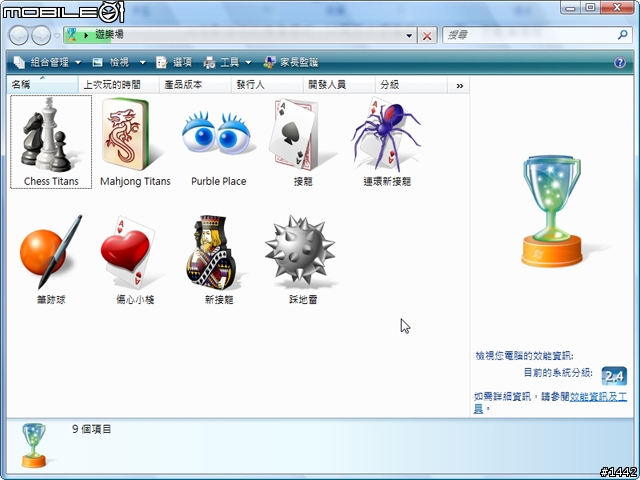The image size is (640, 480).
Task: Click the red X stop button
Action: click(x=427, y=36)
